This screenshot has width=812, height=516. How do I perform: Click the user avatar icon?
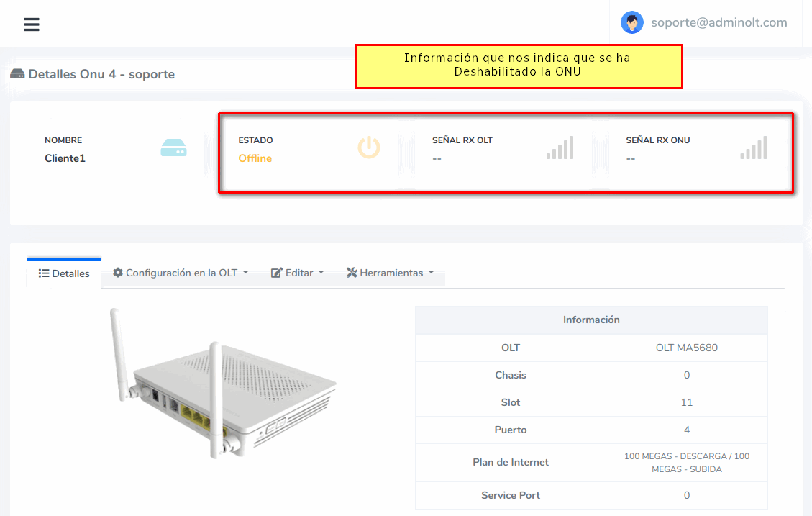click(631, 22)
